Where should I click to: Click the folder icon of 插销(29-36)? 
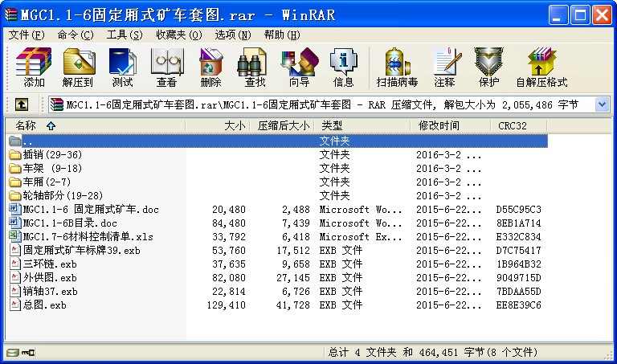[x=14, y=154]
